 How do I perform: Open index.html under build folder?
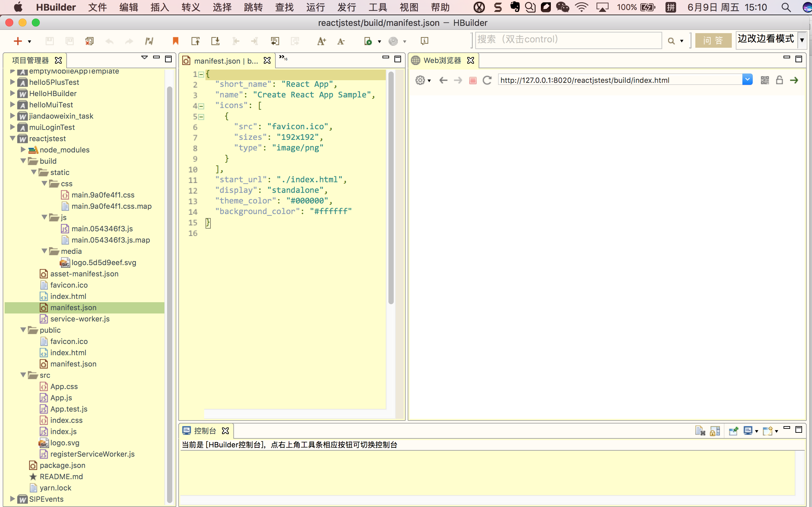[x=68, y=296]
